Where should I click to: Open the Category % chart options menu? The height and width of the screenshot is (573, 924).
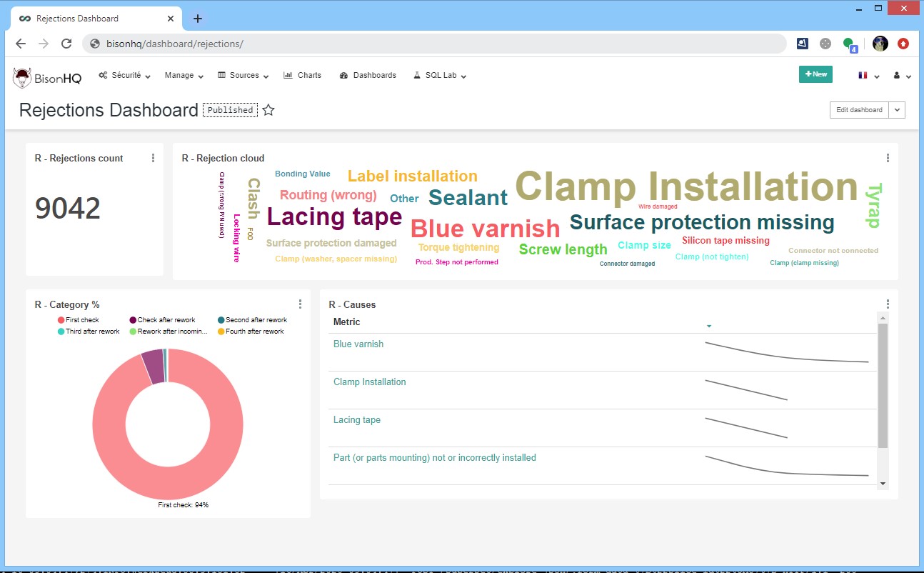[300, 304]
